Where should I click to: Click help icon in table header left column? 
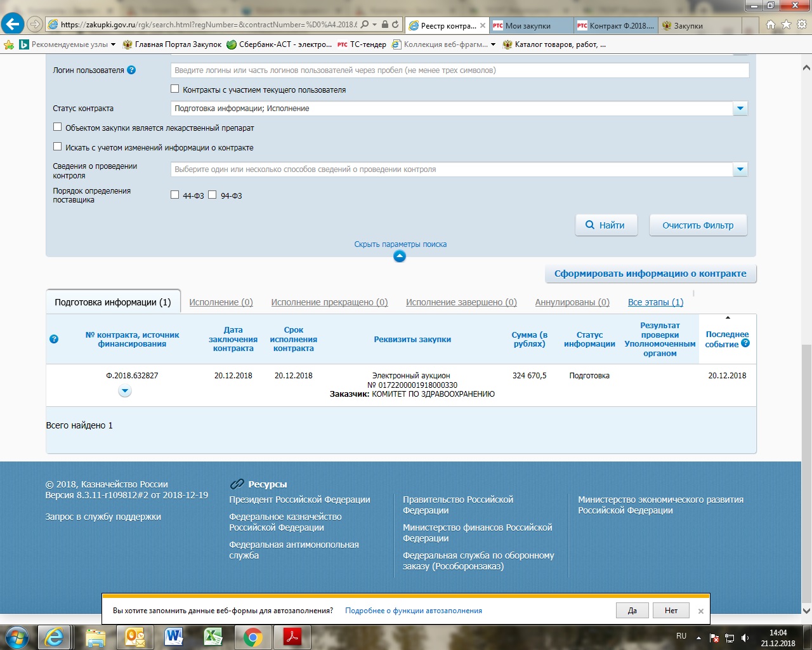pos(54,339)
